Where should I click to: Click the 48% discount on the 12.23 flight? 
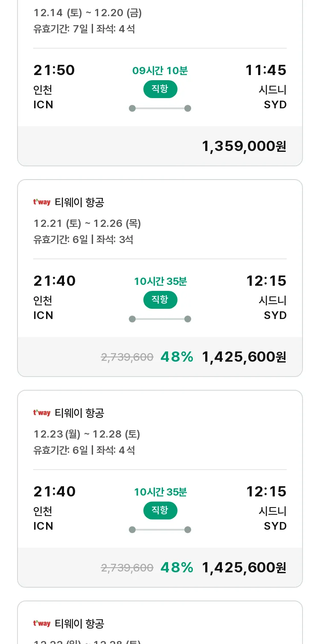pos(177,568)
